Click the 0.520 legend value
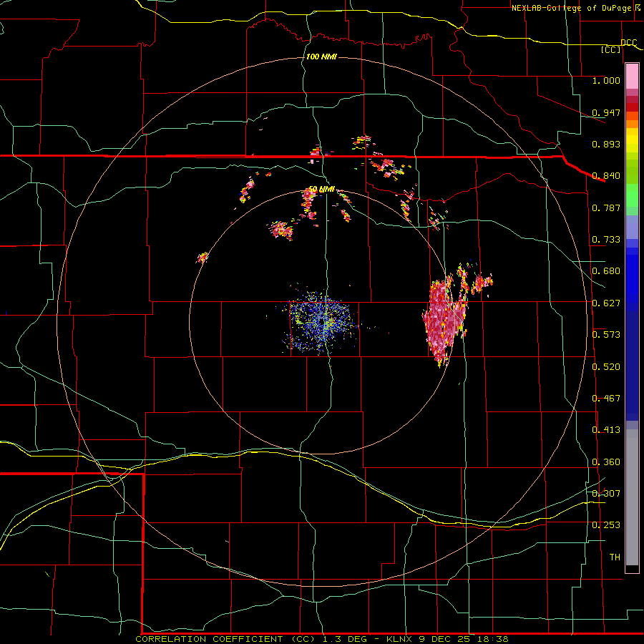 606,367
